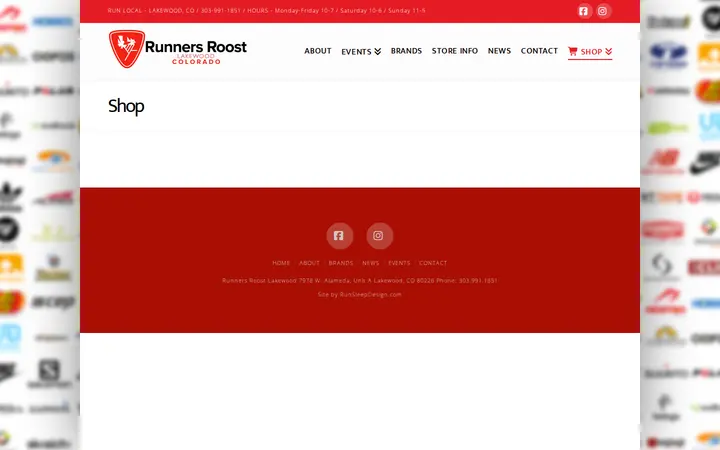This screenshot has height=450, width=720.
Task: Follow footer About link
Action: click(309, 263)
